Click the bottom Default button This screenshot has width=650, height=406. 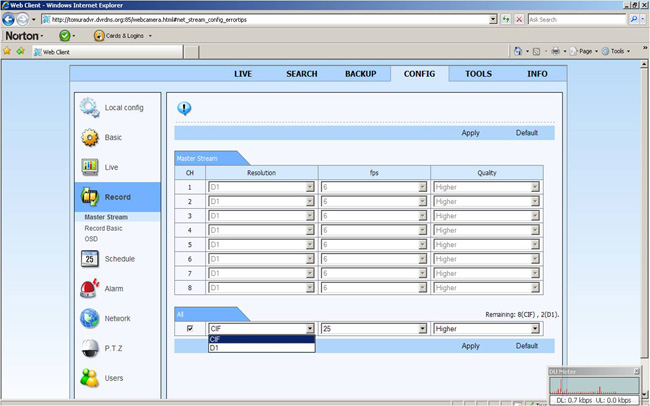click(527, 346)
